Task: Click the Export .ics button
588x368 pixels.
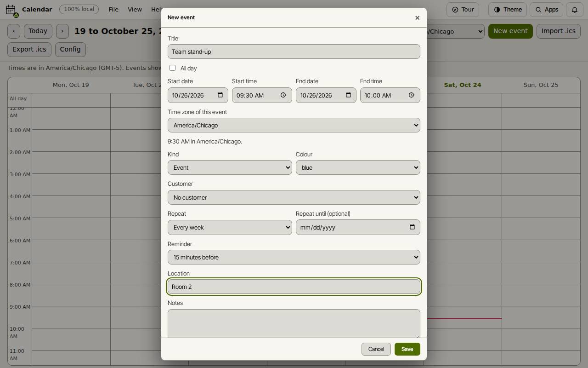Action: click(x=29, y=49)
